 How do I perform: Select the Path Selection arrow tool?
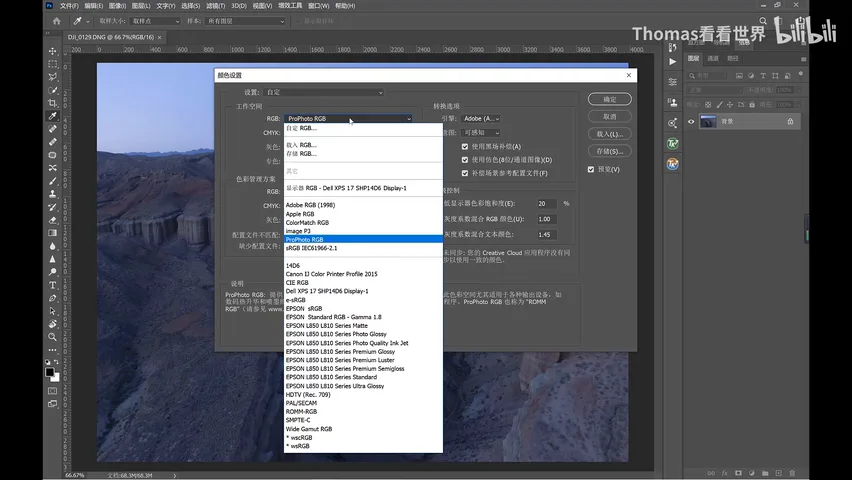(x=53, y=311)
